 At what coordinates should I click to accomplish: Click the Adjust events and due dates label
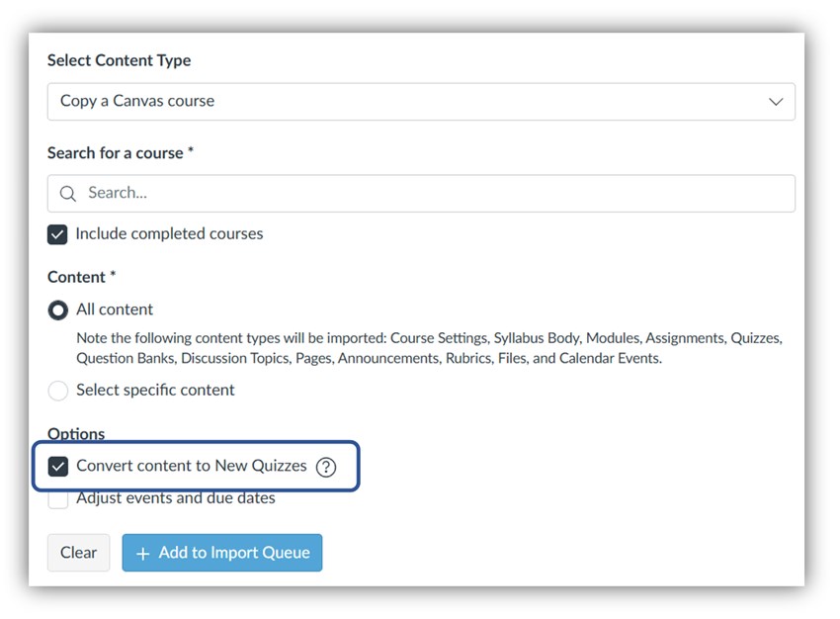(x=175, y=498)
